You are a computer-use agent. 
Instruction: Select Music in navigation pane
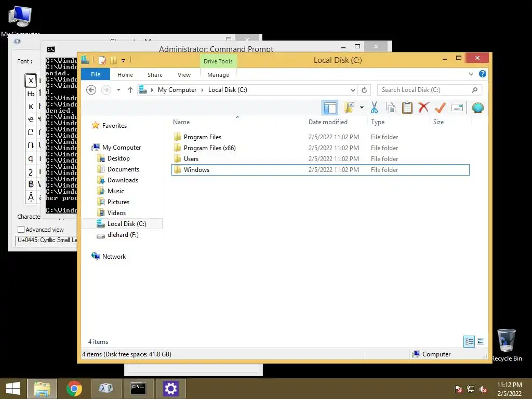[115, 191]
